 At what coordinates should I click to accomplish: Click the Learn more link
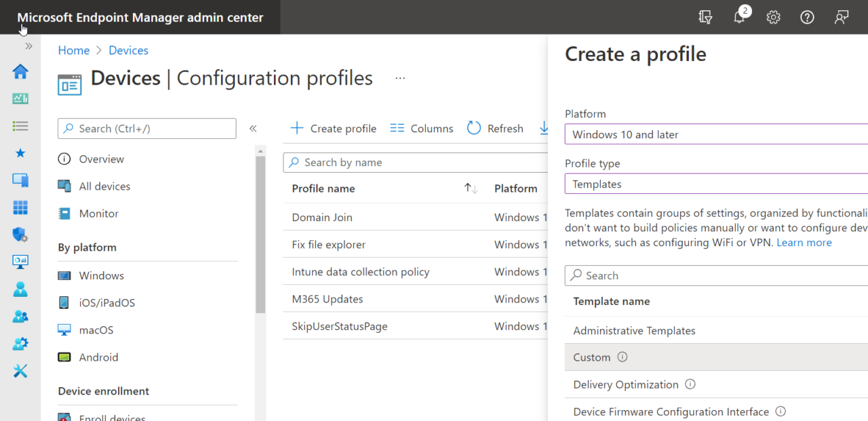coord(804,243)
